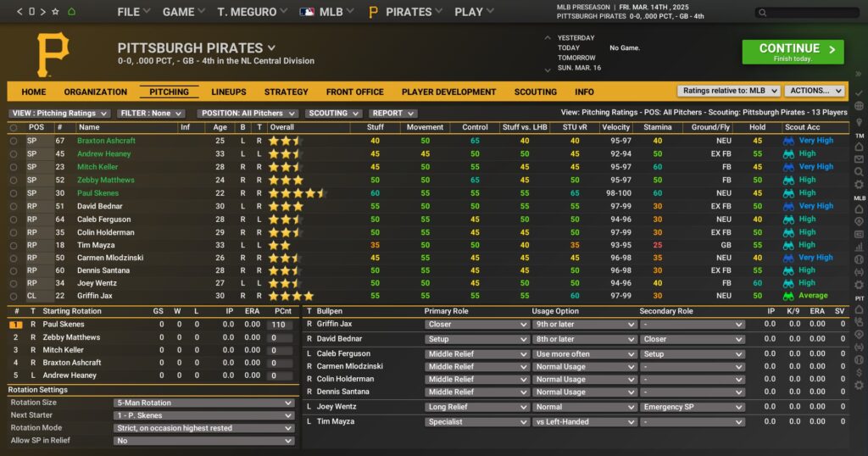Viewport: 868px width, 456px height.
Task: Click the bar chart icon under MLB section
Action: [x=859, y=247]
